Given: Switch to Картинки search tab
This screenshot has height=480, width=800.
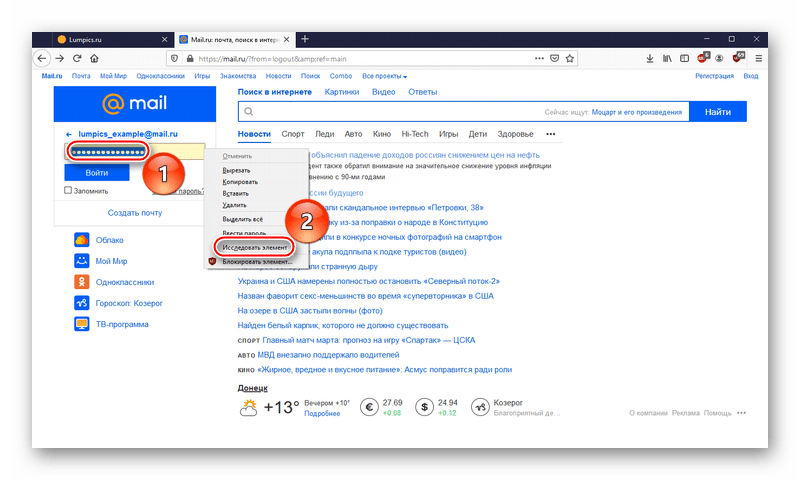Looking at the screenshot, I should point(342,92).
